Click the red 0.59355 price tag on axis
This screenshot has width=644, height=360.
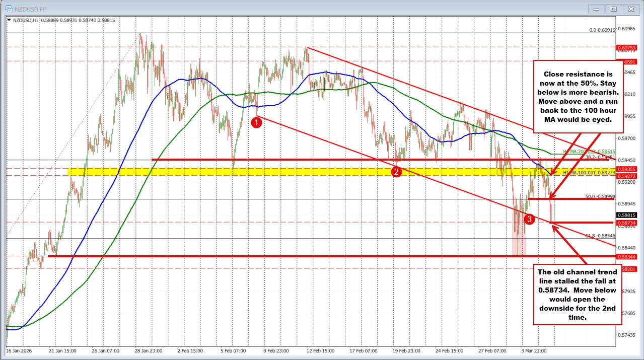coord(626,169)
